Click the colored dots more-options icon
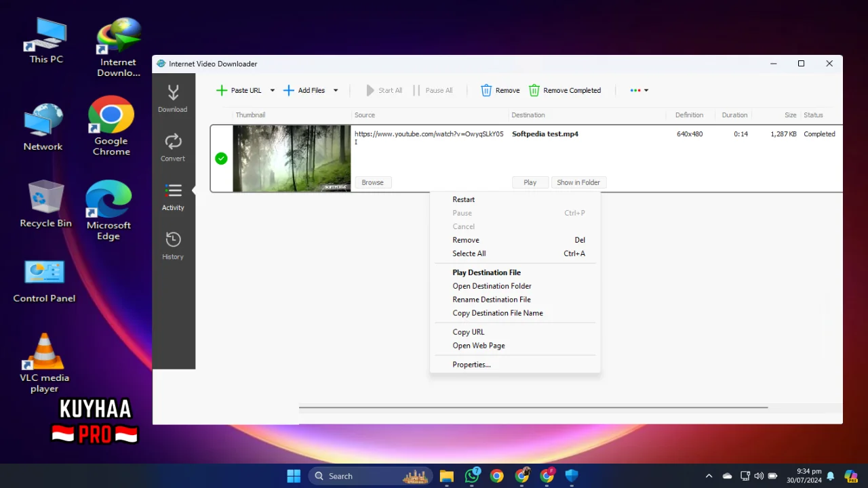 [x=635, y=90]
